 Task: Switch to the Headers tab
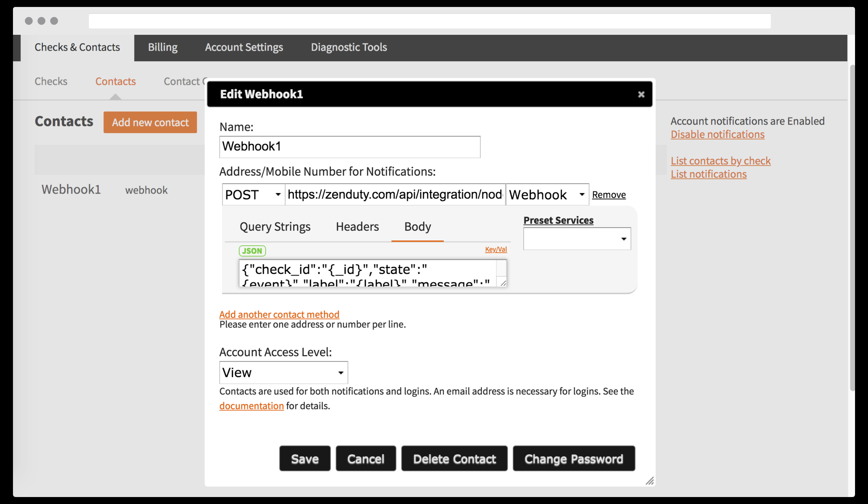[x=357, y=227]
